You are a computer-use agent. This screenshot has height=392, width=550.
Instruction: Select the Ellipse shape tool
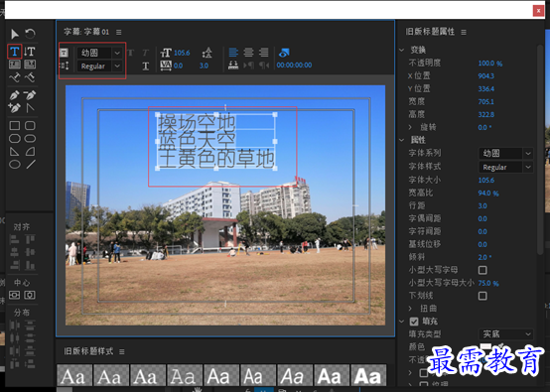pyautogui.click(x=14, y=165)
